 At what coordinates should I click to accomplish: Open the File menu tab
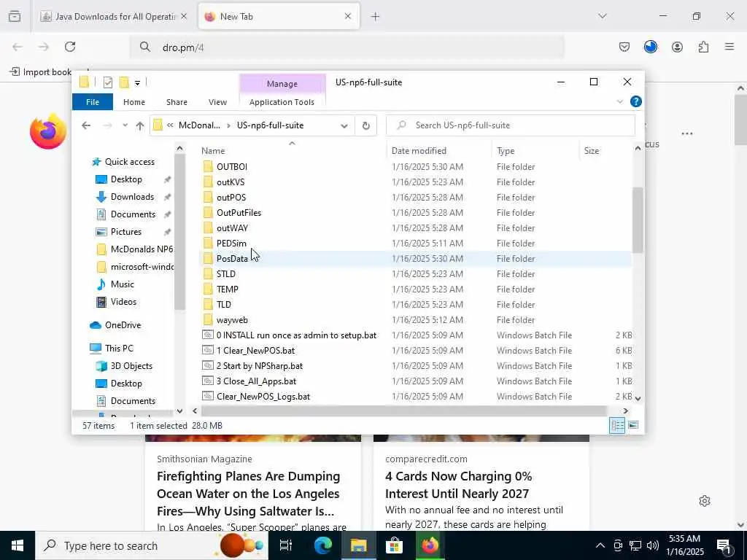click(93, 102)
